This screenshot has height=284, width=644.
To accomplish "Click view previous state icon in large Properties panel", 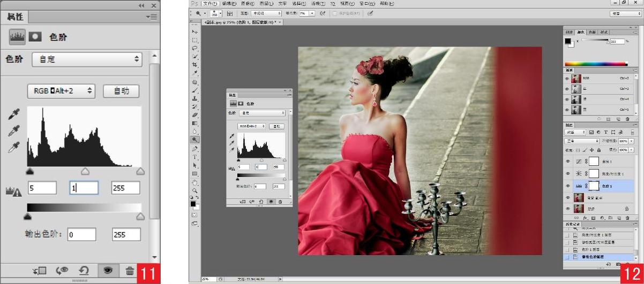I will tap(62, 271).
